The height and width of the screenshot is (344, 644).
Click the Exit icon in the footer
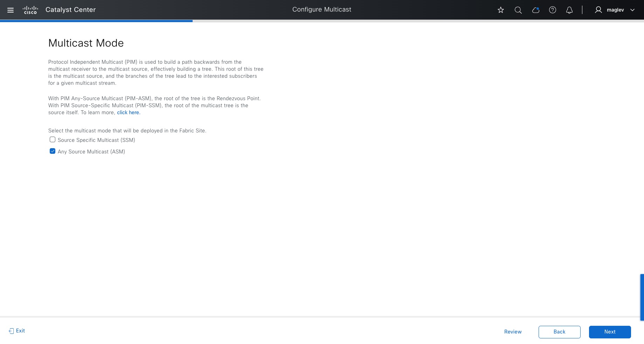[12, 331]
